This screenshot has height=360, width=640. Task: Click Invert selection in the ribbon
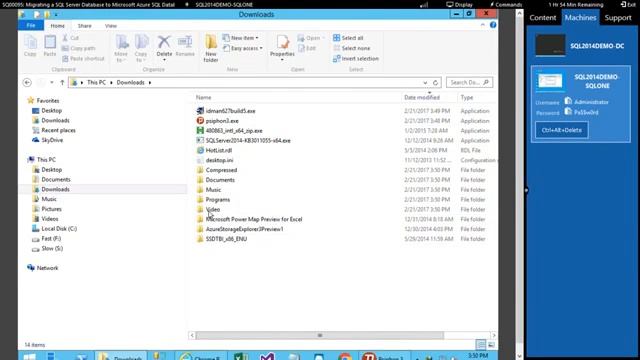(356, 58)
